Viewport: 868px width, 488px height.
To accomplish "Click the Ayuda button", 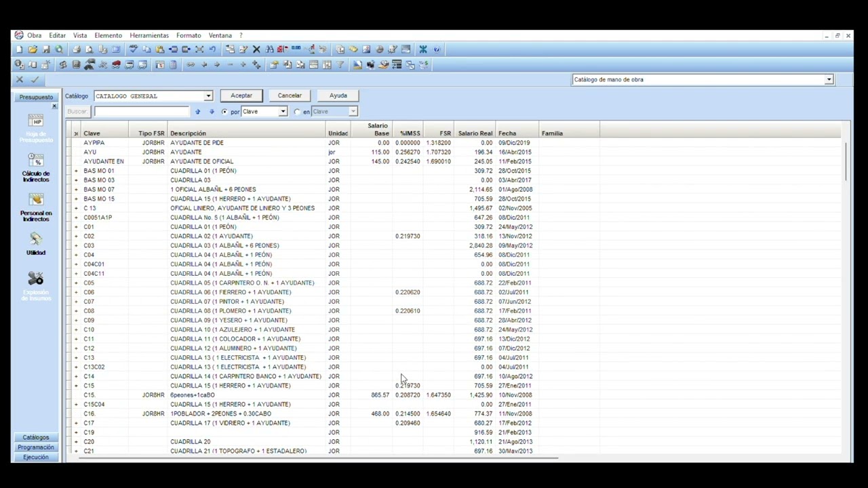I will point(338,96).
